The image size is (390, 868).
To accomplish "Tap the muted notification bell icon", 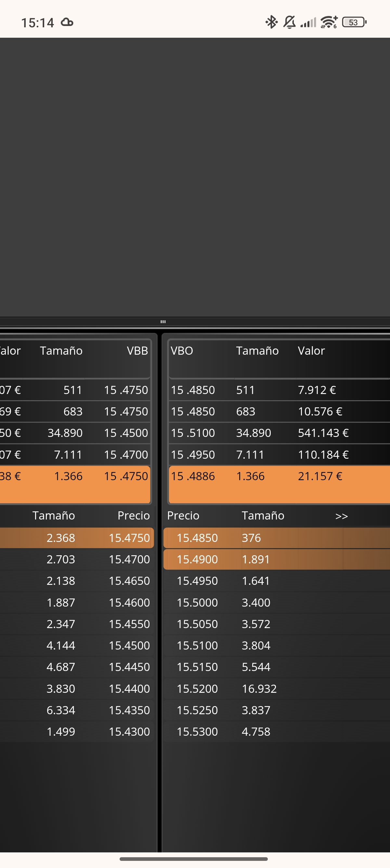I will pyautogui.click(x=289, y=22).
